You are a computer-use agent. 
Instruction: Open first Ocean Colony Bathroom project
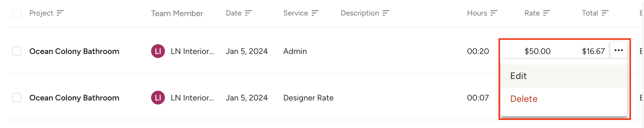pos(74,51)
